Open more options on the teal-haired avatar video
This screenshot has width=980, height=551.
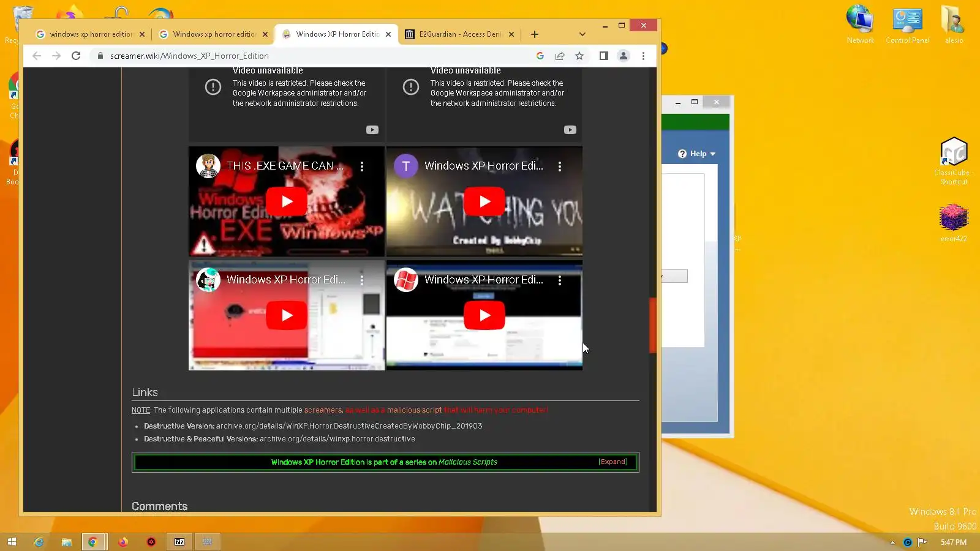[x=362, y=280]
